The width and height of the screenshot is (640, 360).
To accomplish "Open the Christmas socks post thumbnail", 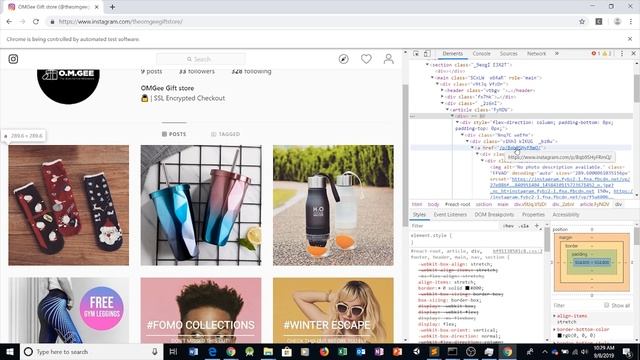I will 69,205.
